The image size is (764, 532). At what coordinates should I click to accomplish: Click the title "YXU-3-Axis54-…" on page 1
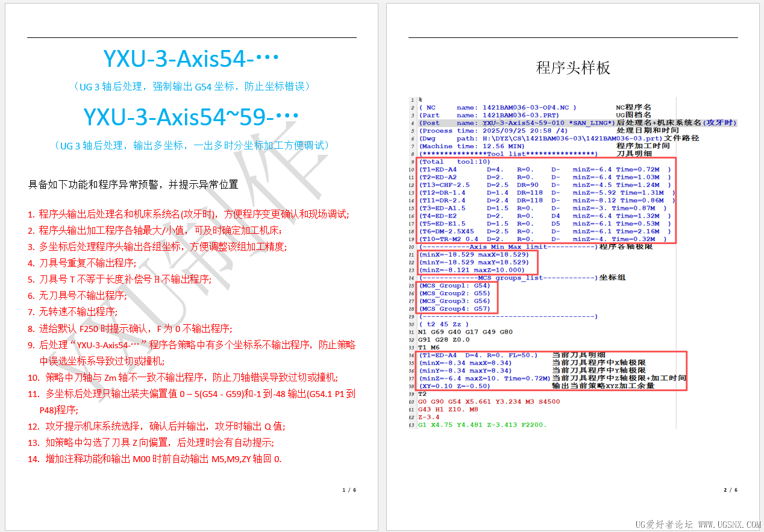coord(191,58)
